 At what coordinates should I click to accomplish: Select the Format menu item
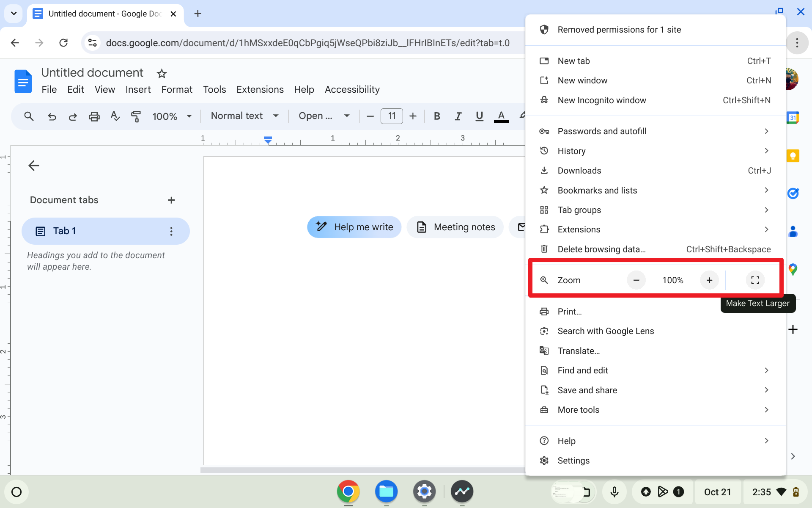pyautogui.click(x=176, y=89)
